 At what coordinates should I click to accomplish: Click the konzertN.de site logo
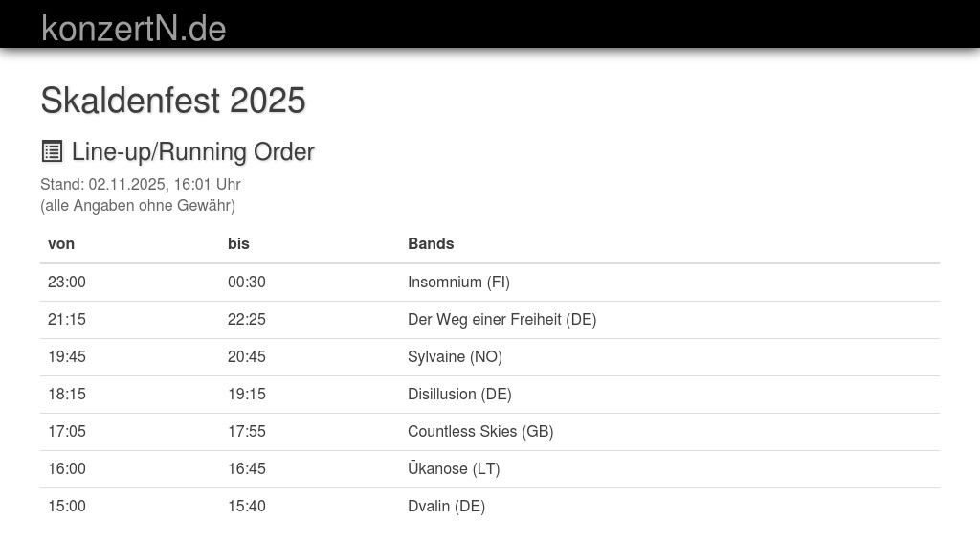[133, 29]
